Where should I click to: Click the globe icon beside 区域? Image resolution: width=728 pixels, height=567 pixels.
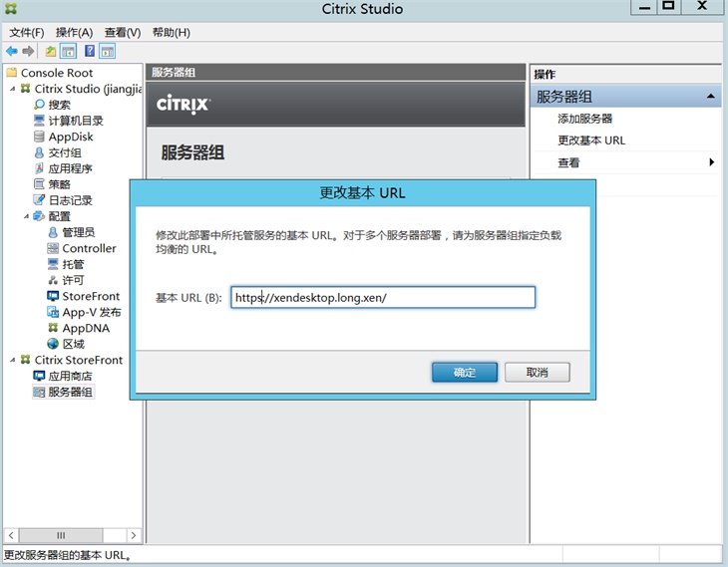click(x=53, y=344)
